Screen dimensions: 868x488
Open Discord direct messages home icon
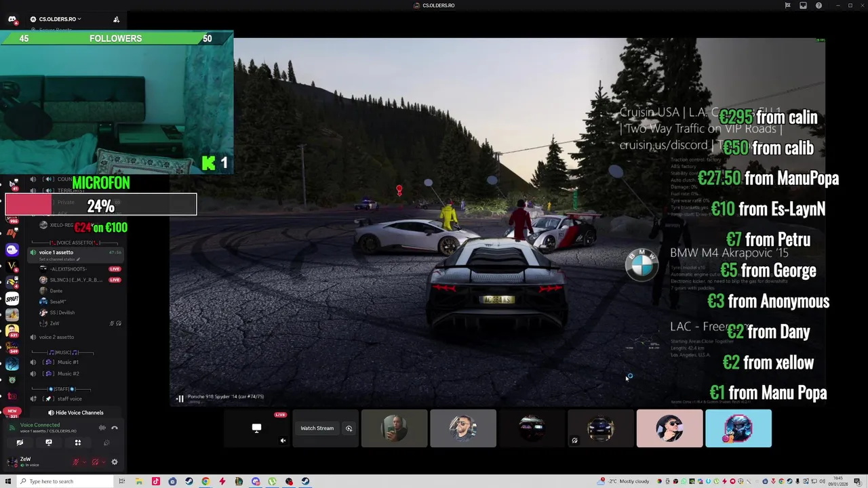[x=12, y=20]
